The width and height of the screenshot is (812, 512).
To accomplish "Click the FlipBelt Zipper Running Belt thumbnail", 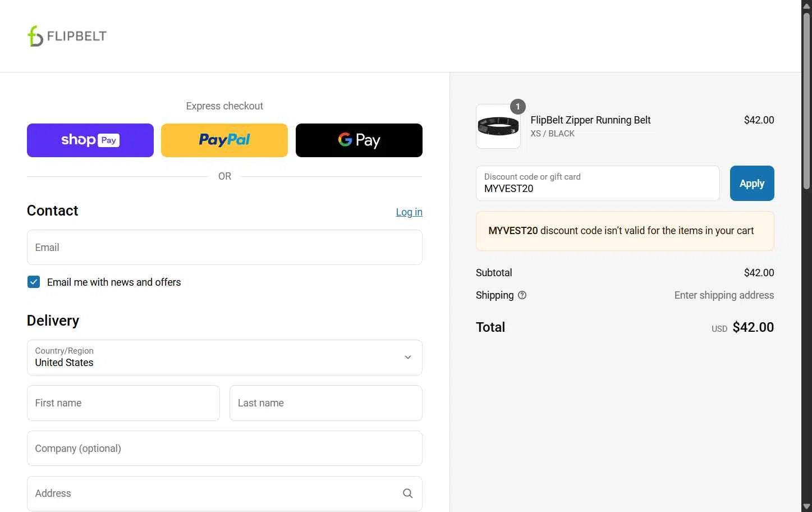I will coord(498,126).
